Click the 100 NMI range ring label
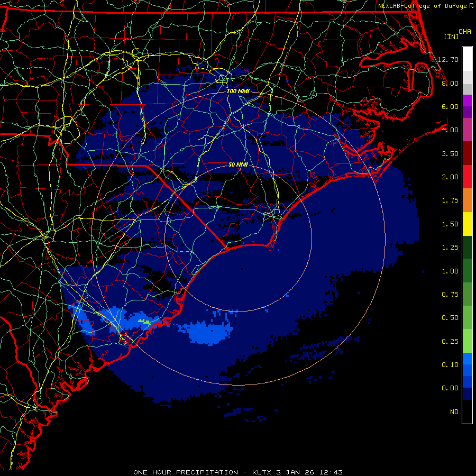 237,91
